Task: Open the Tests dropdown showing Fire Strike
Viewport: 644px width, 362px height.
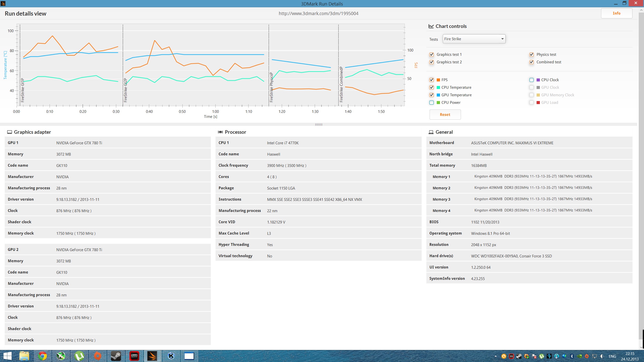Action: (x=474, y=39)
